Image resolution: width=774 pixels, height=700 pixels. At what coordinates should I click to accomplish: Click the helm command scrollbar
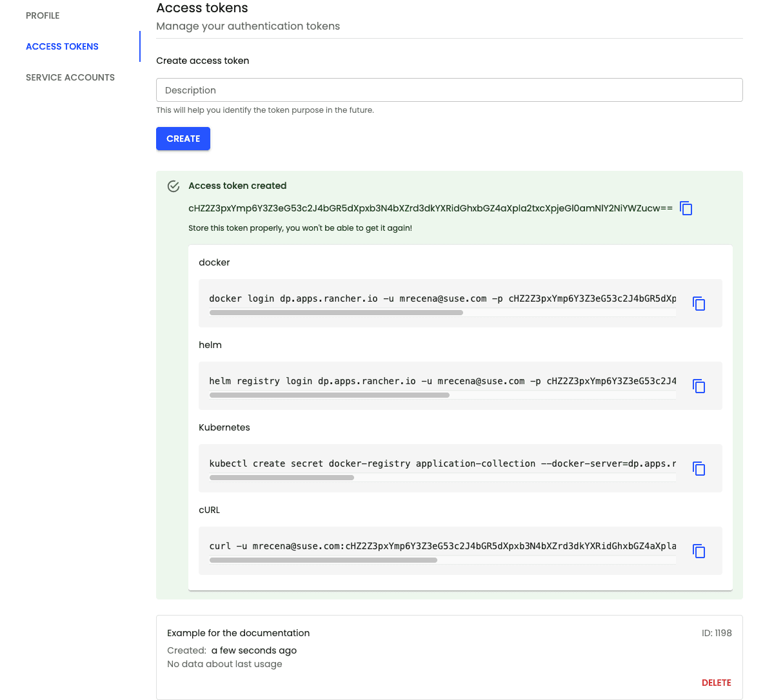(329, 395)
